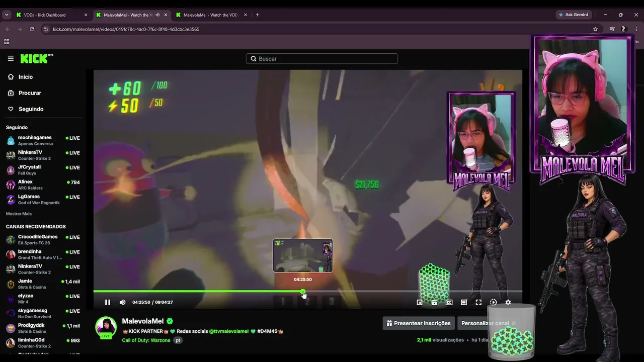Open LgGames channel avatar
644x362 pixels.
point(11,200)
